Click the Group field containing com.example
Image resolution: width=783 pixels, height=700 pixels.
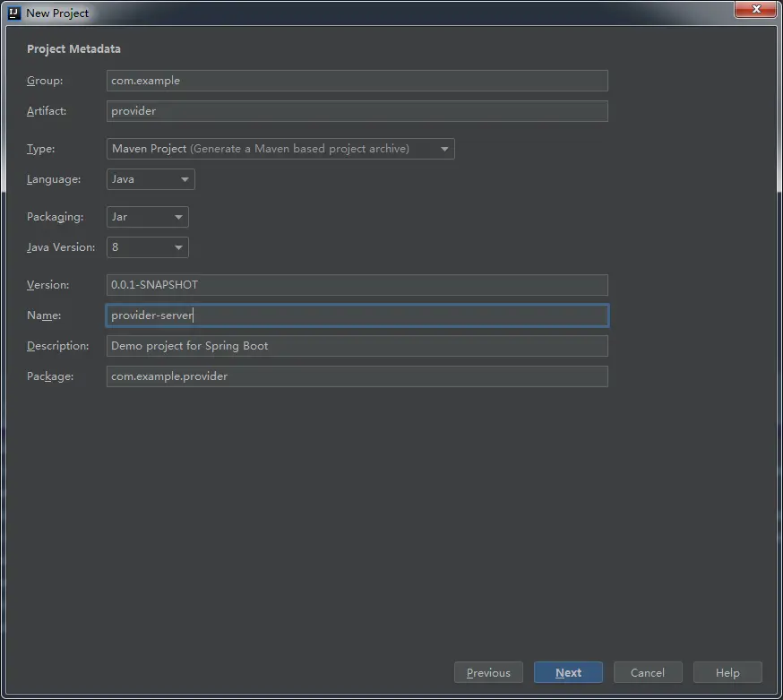357,81
